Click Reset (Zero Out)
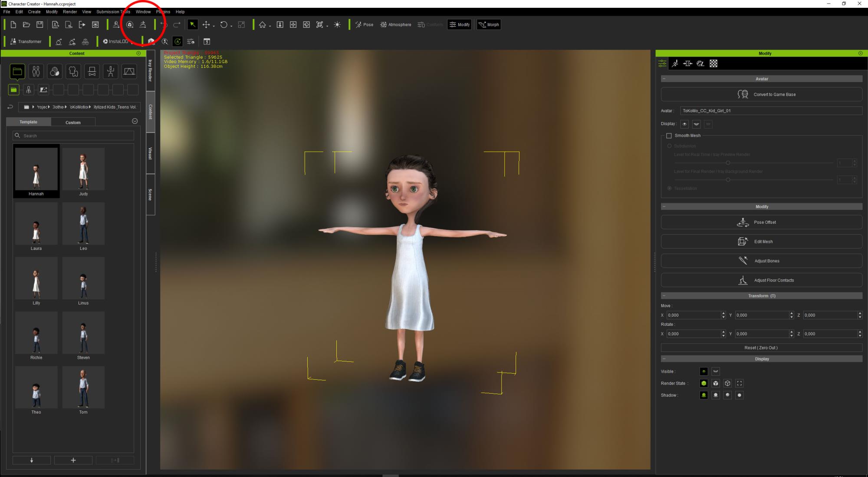 pyautogui.click(x=761, y=348)
